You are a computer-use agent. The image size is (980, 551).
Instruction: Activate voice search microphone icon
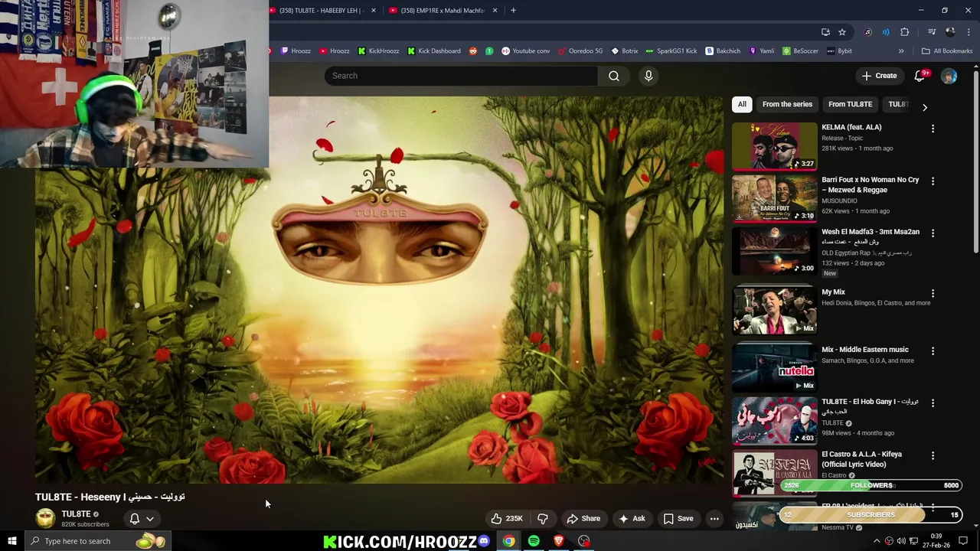click(x=648, y=76)
